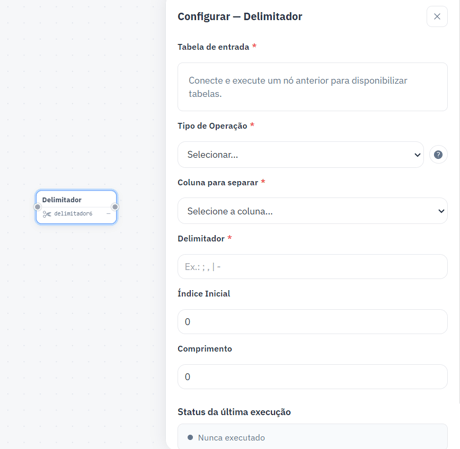
Task: Focus the Delimitador text input field
Action: pos(312,267)
